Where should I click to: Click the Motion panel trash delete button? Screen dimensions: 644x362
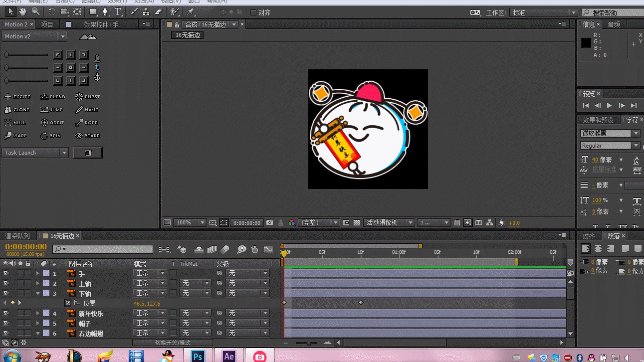tap(88, 153)
